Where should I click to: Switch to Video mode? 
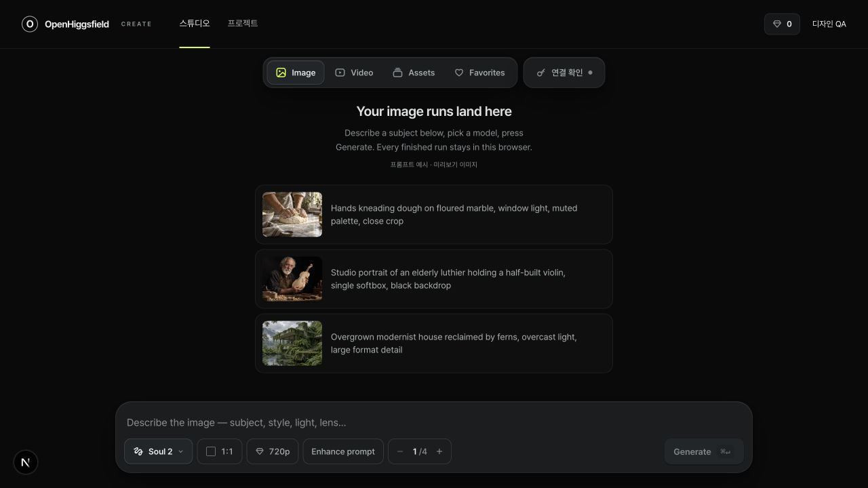coord(354,73)
